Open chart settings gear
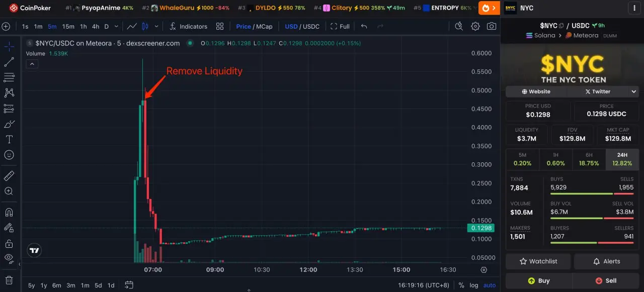Viewport: 644px width, 292px height. (x=475, y=26)
